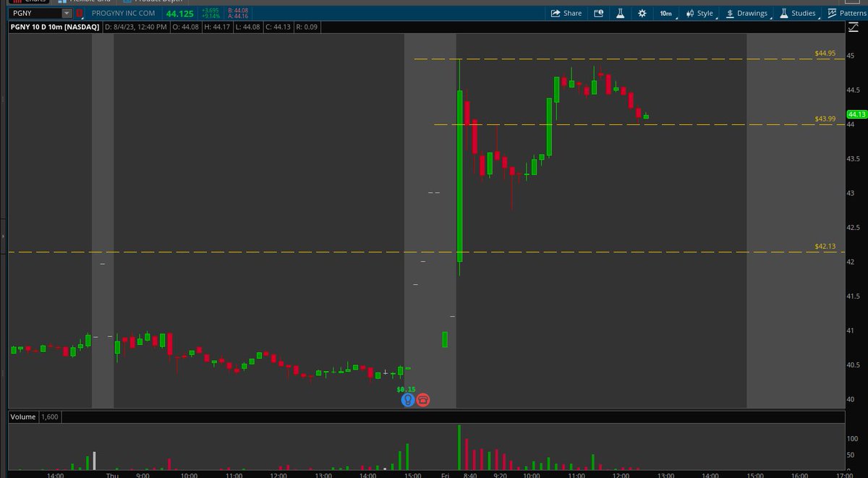Click the chart snapshot clock icon

tap(599, 13)
